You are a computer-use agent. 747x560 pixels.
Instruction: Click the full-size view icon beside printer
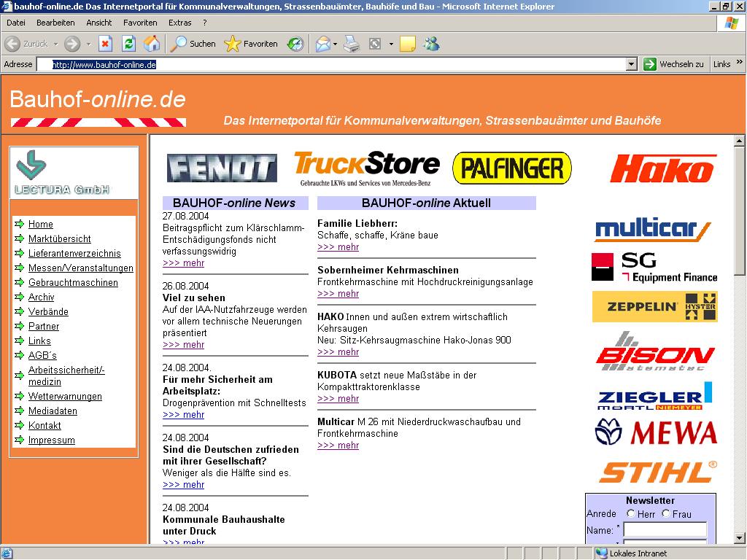tap(375, 44)
